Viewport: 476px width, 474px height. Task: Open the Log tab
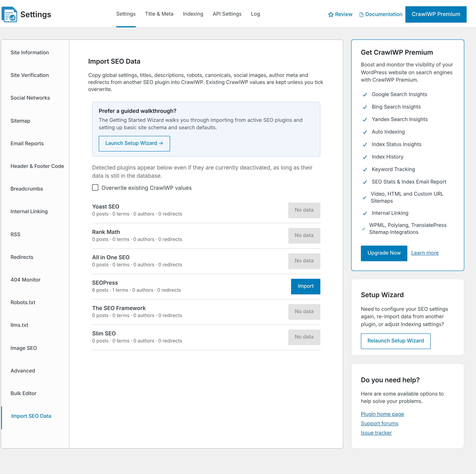click(x=255, y=14)
